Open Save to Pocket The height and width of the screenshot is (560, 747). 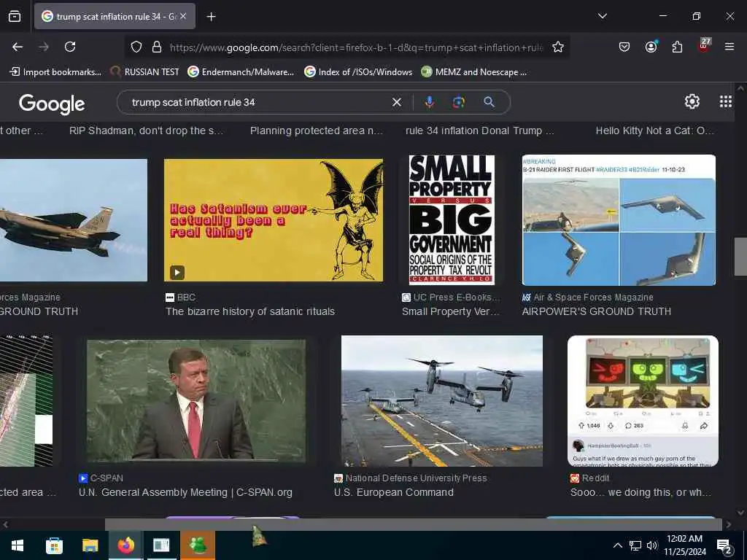point(624,47)
